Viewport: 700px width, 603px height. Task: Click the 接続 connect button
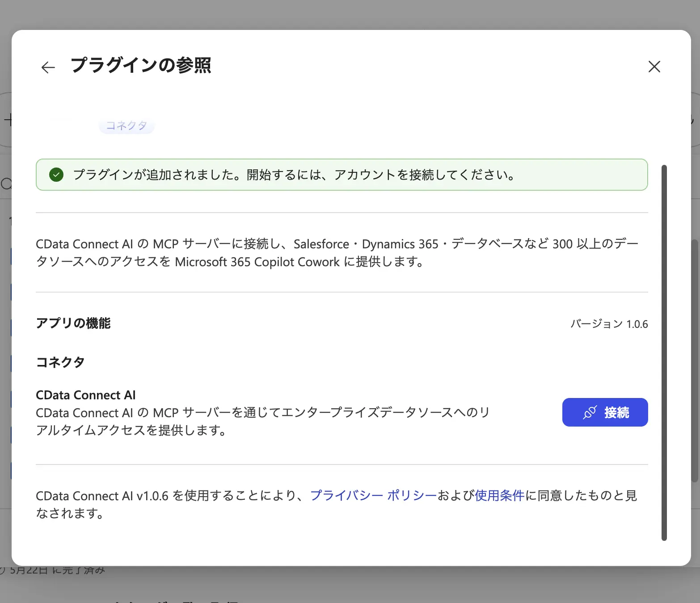(605, 412)
